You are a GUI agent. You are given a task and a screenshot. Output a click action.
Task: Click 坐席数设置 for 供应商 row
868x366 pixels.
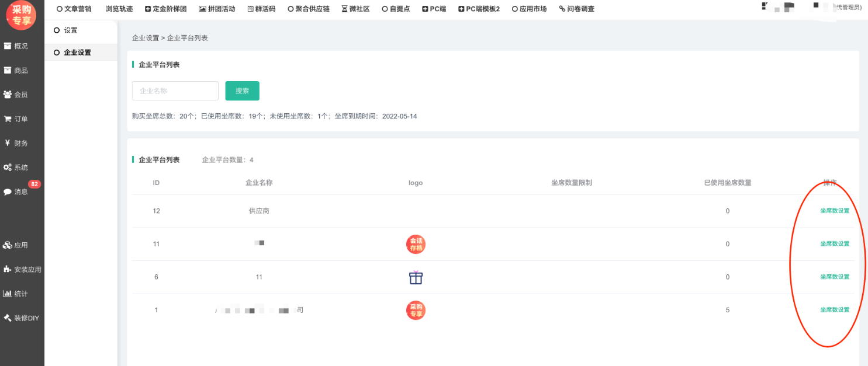click(x=834, y=211)
